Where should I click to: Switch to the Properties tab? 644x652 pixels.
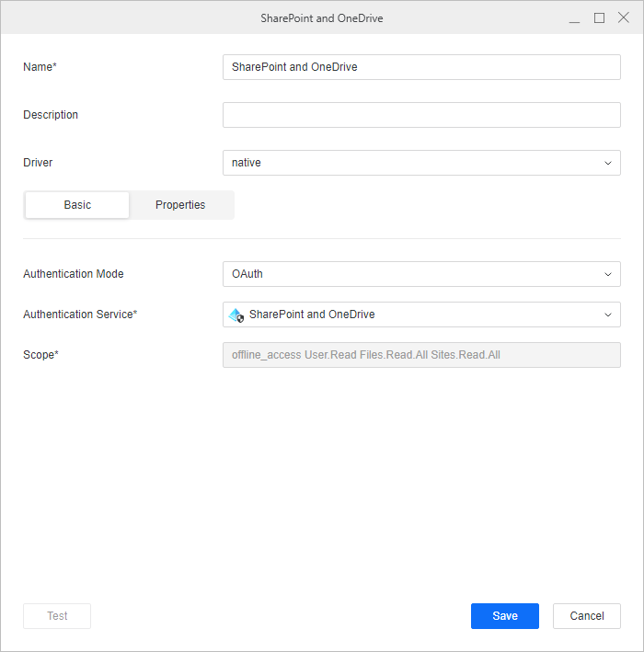(180, 205)
